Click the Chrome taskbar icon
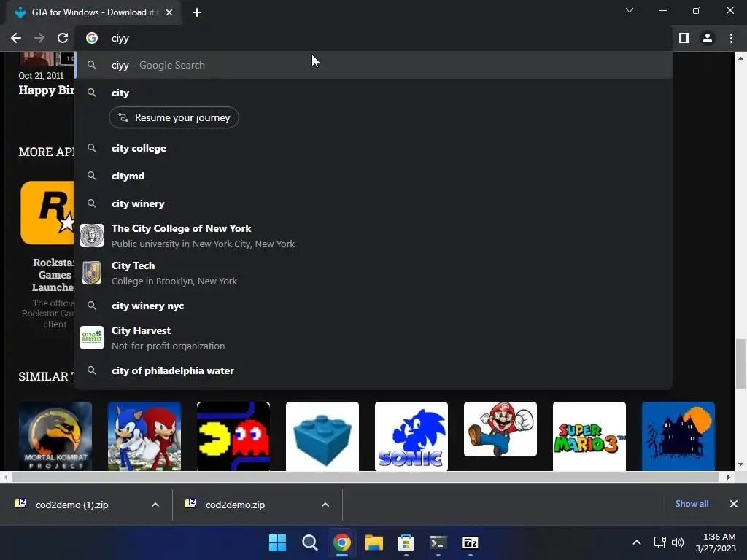 pos(341,542)
